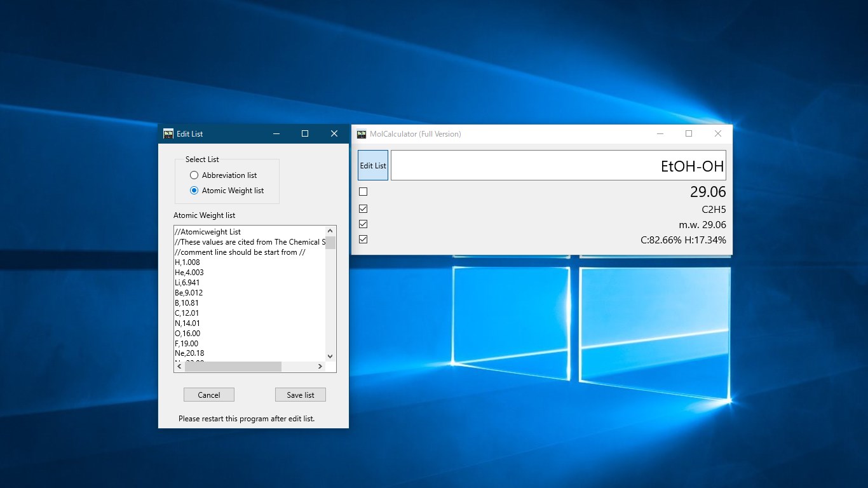
Task: Click the vertical scrollbar thumb in list
Action: point(330,242)
